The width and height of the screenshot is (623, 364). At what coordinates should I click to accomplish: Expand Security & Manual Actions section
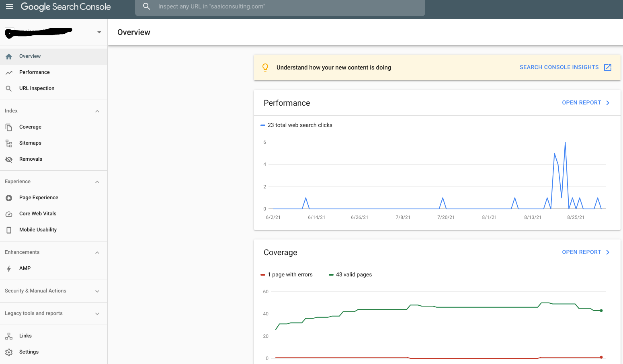[x=97, y=291]
